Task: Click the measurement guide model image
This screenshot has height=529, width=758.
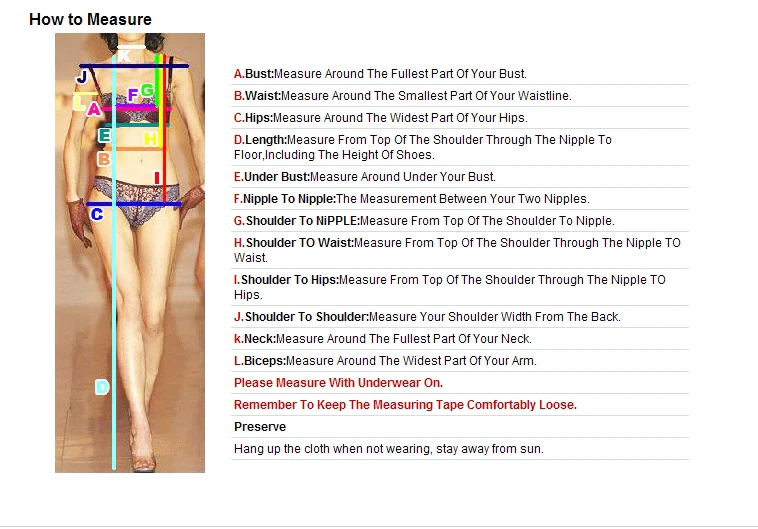Action: pyautogui.click(x=130, y=253)
